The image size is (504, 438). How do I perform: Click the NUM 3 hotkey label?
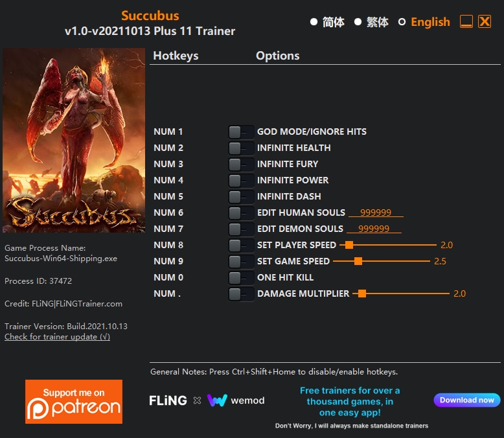click(x=168, y=165)
